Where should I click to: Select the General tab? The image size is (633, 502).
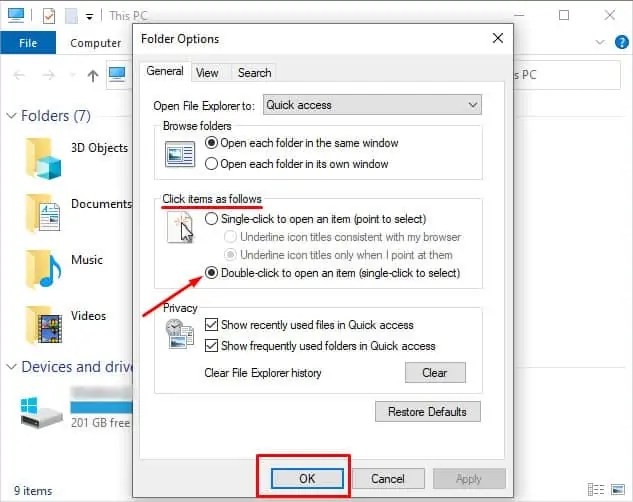click(165, 71)
